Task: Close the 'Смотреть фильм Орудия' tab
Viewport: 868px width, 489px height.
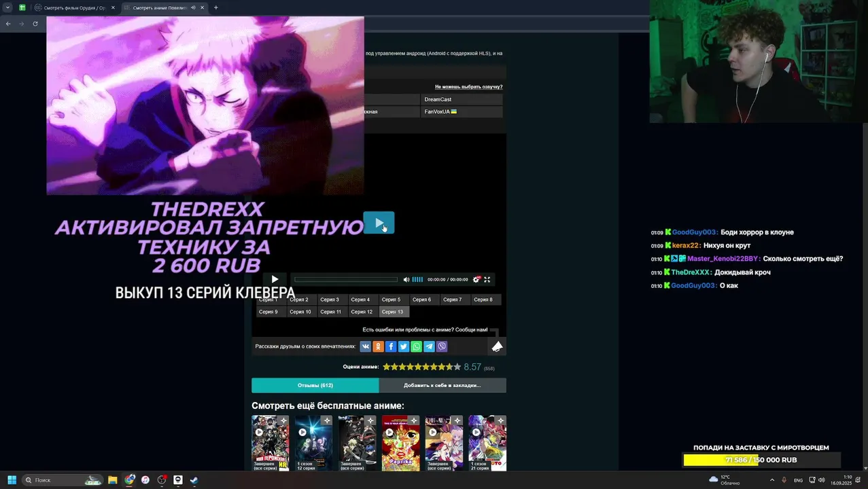Action: tap(113, 7)
